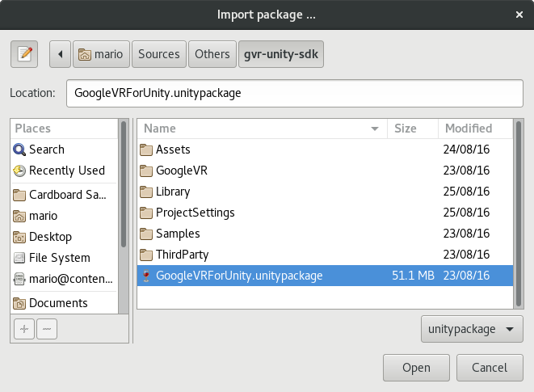Image resolution: width=534 pixels, height=392 pixels.
Task: Open the Desktop bookmark in Places
Action: point(50,237)
